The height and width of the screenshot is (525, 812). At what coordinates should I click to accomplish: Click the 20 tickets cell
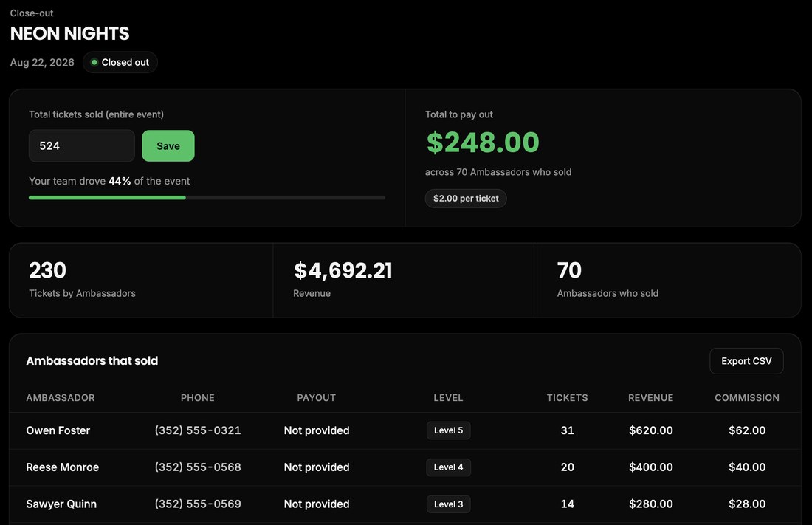click(567, 467)
